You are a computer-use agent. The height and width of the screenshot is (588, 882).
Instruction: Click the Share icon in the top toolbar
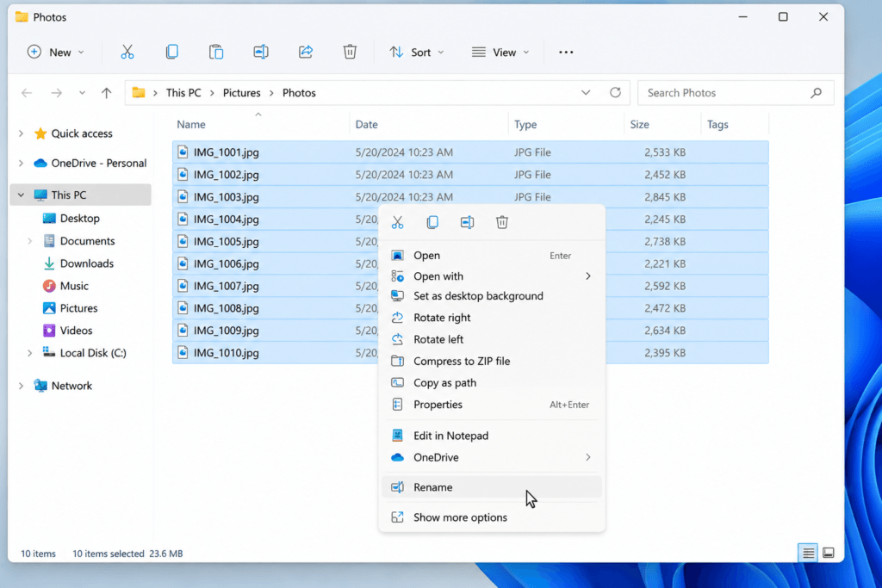(x=306, y=52)
